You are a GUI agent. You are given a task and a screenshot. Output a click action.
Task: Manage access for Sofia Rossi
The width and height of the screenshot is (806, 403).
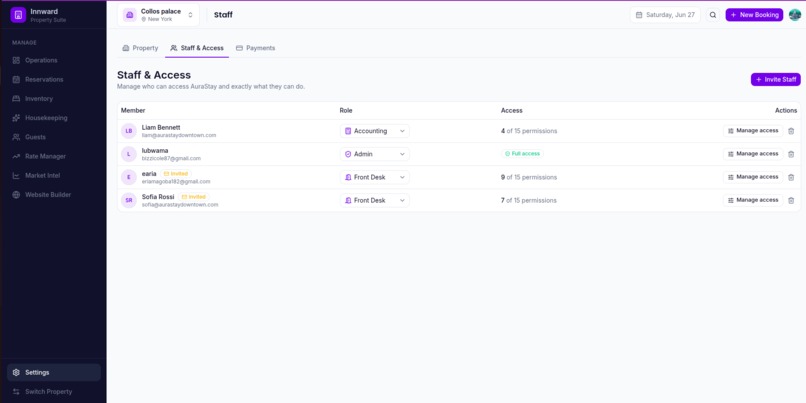753,200
